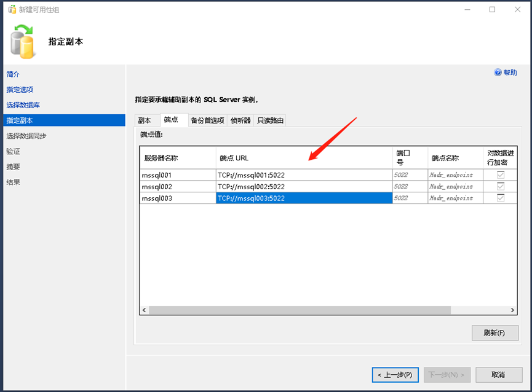Go to the 简介 wizard step
The width and height of the screenshot is (532, 392).
point(13,74)
